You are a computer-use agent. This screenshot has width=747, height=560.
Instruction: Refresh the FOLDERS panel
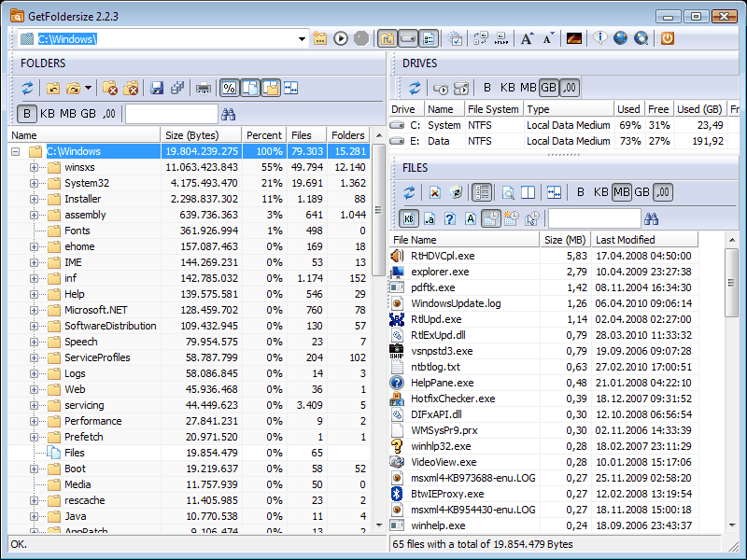point(27,88)
